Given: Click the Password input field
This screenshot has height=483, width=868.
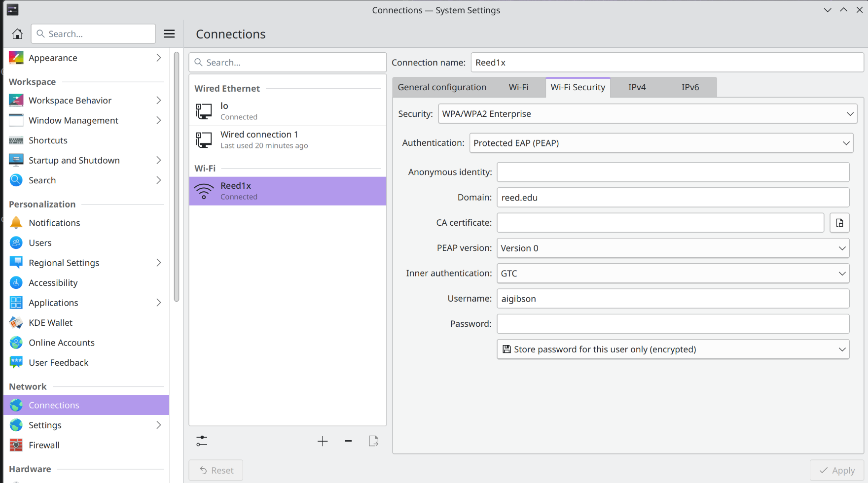Looking at the screenshot, I should [673, 324].
